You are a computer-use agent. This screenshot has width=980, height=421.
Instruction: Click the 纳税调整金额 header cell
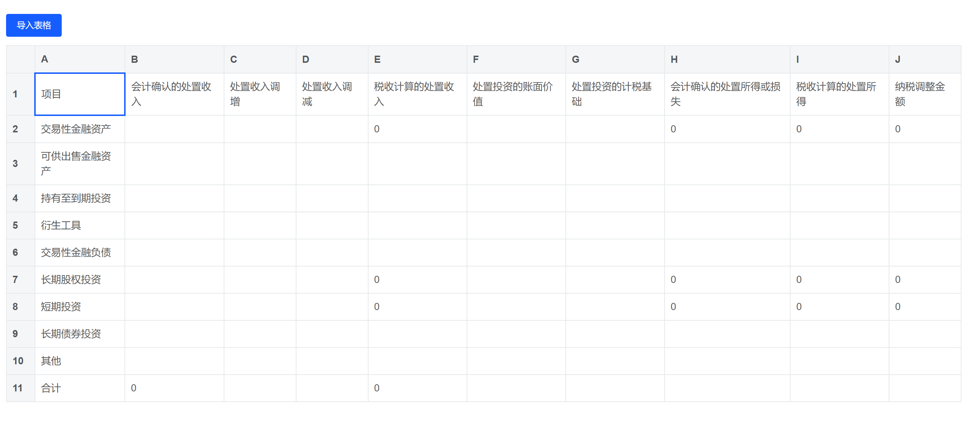tap(924, 94)
